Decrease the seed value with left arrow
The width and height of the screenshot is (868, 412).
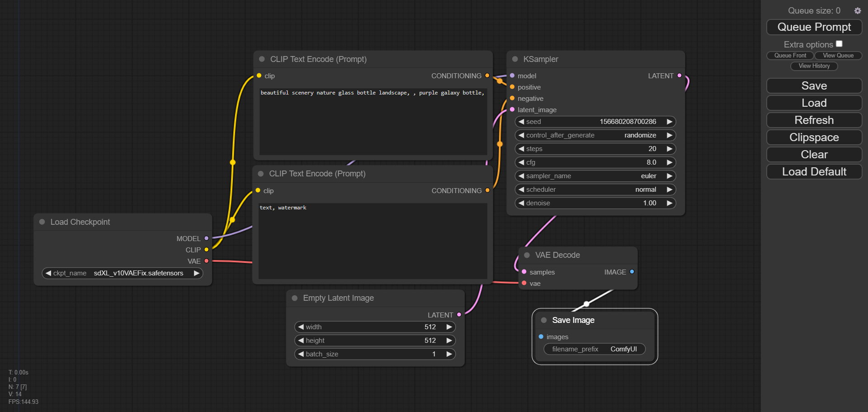point(521,122)
